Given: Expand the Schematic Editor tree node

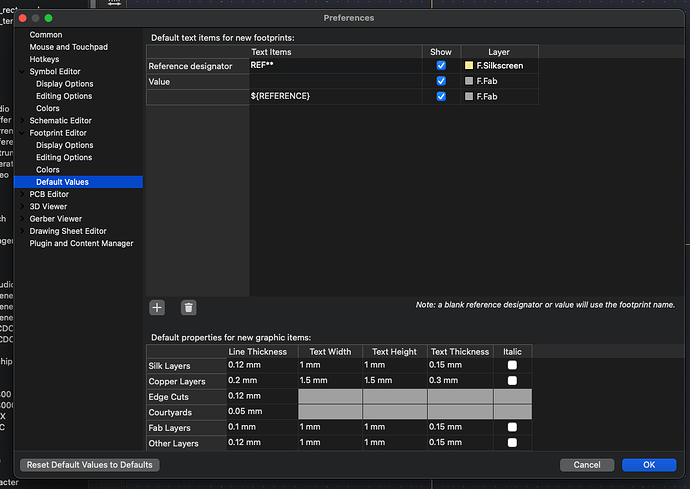Looking at the screenshot, I should click(22, 121).
